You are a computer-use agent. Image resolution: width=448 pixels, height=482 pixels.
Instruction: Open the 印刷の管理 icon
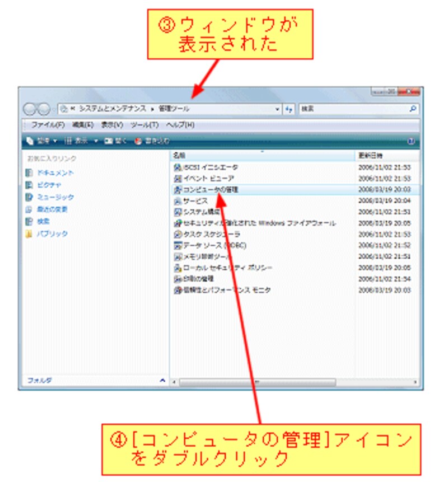[178, 279]
